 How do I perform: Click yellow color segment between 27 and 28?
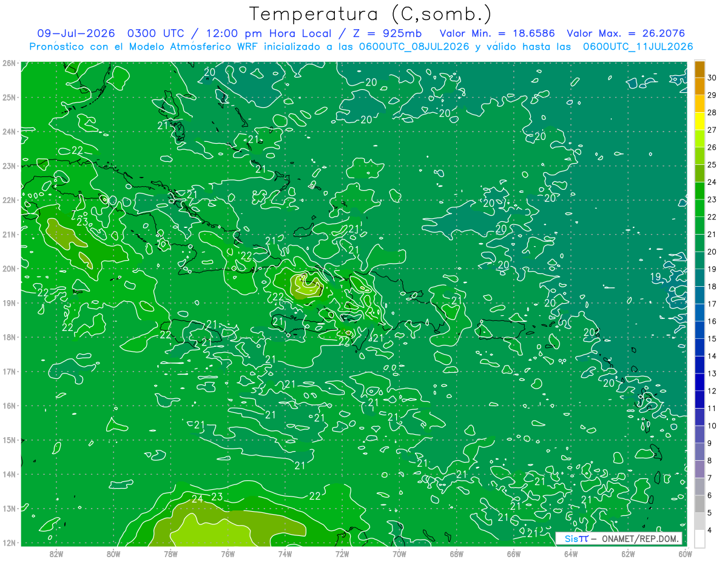[x=699, y=121]
